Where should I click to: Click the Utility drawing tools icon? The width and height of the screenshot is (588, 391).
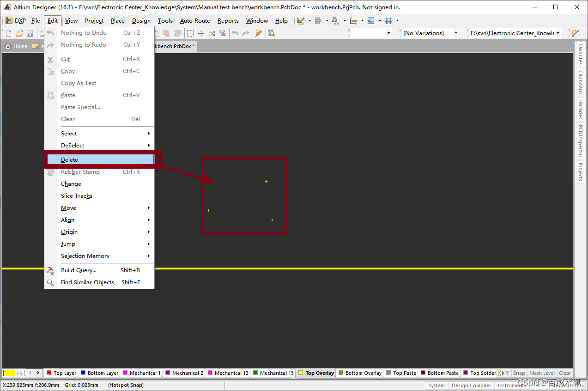(301, 21)
